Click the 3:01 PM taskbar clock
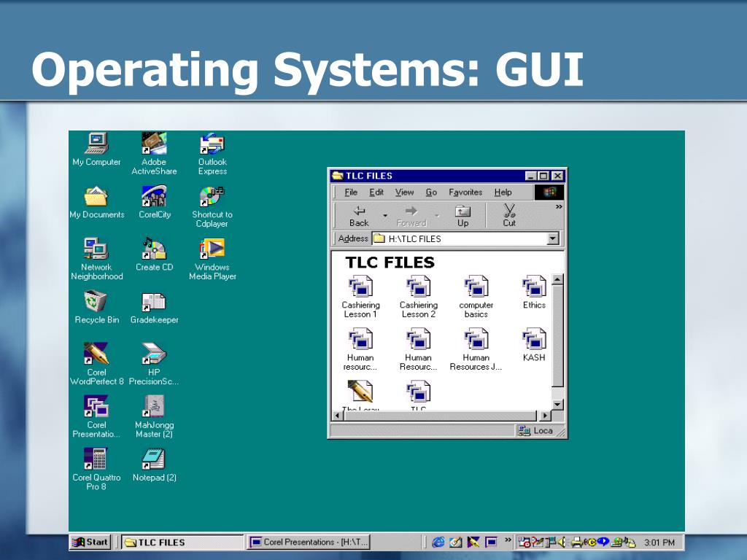This screenshot has height=560, width=747. pyautogui.click(x=659, y=542)
